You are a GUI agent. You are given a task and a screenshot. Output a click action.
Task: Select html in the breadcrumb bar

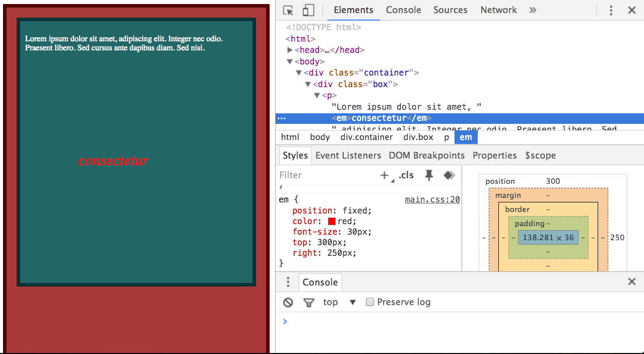[x=290, y=137]
